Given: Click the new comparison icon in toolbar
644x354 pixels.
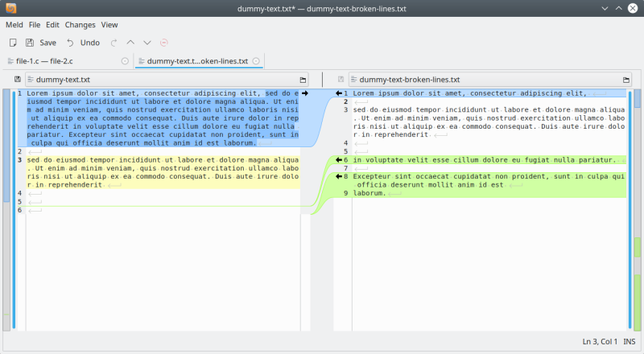Looking at the screenshot, I should click(x=13, y=43).
